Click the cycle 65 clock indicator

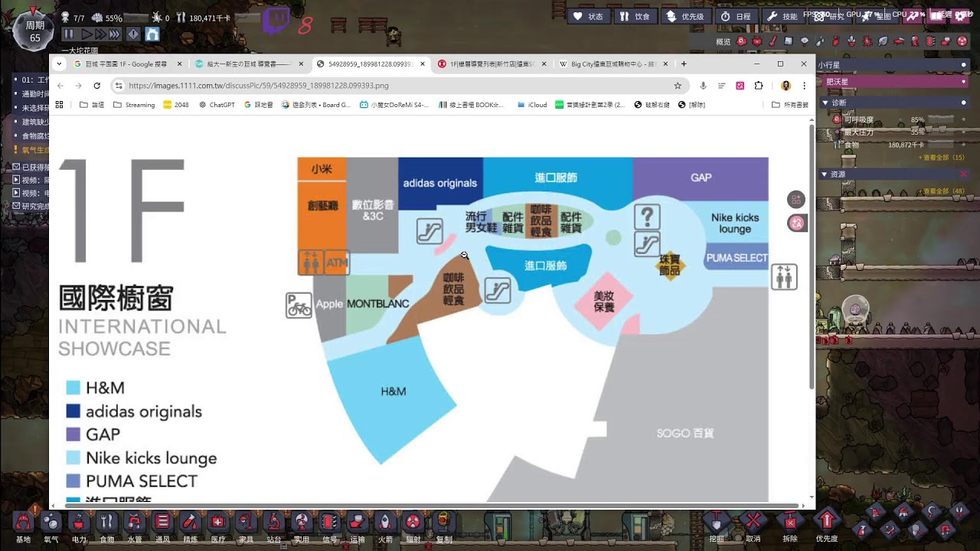[34, 31]
